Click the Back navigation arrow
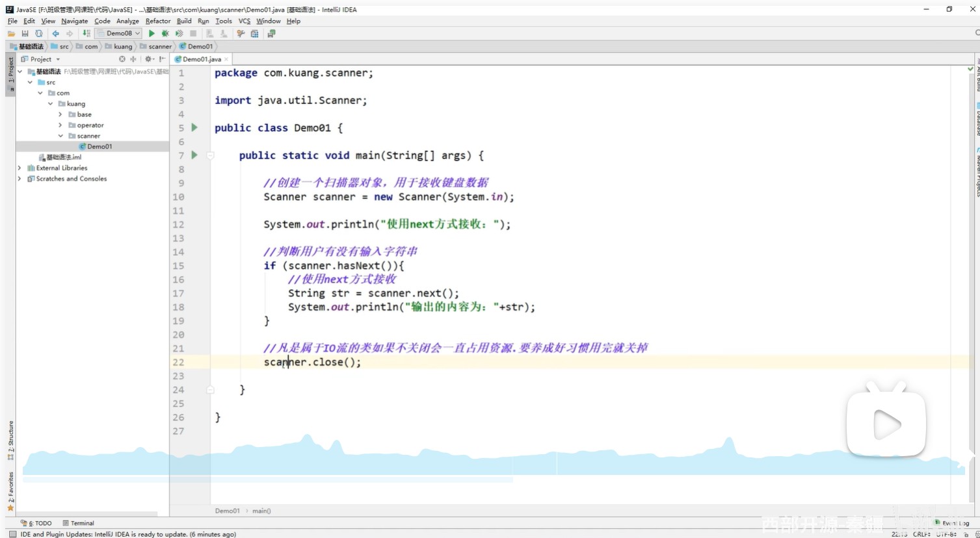This screenshot has height=538, width=980. click(56, 33)
